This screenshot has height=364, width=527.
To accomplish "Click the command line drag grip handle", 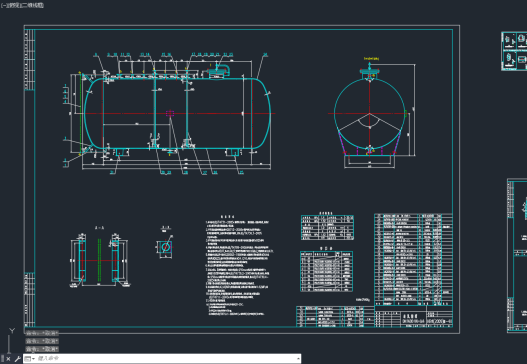I will (x=2, y=359).
